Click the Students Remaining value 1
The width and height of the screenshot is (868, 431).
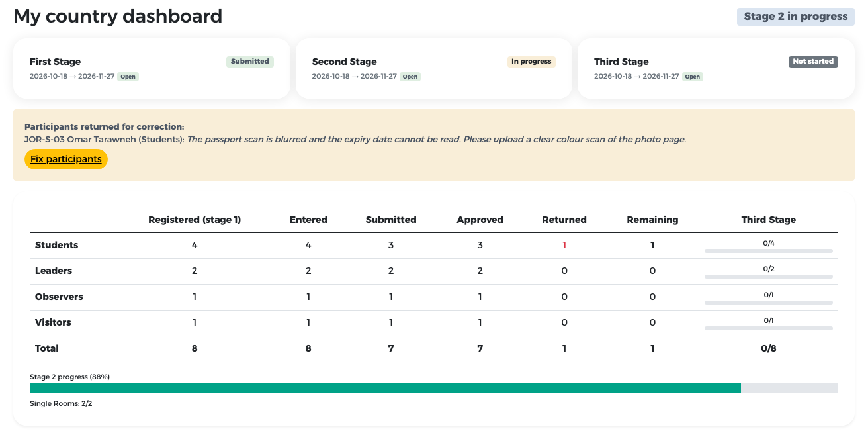coord(652,245)
